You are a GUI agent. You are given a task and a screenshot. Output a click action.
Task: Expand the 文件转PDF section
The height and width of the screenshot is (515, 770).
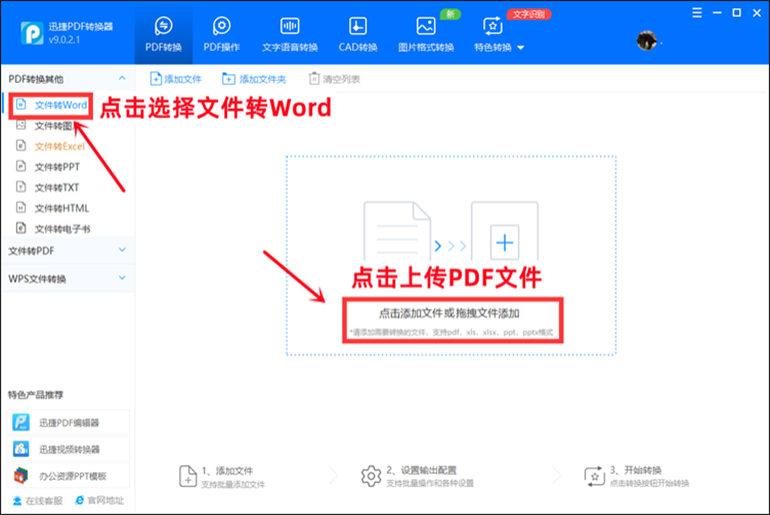click(68, 251)
